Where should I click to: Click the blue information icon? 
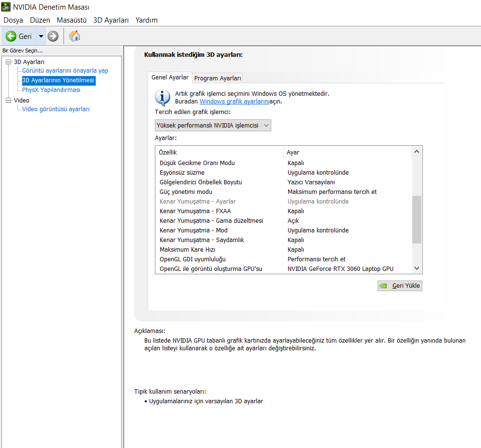click(x=162, y=98)
